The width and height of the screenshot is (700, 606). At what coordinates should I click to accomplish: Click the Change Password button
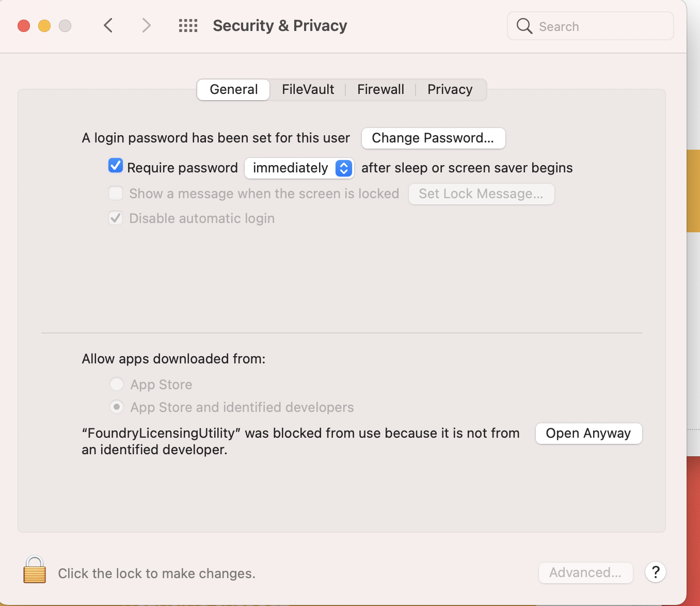coord(433,138)
